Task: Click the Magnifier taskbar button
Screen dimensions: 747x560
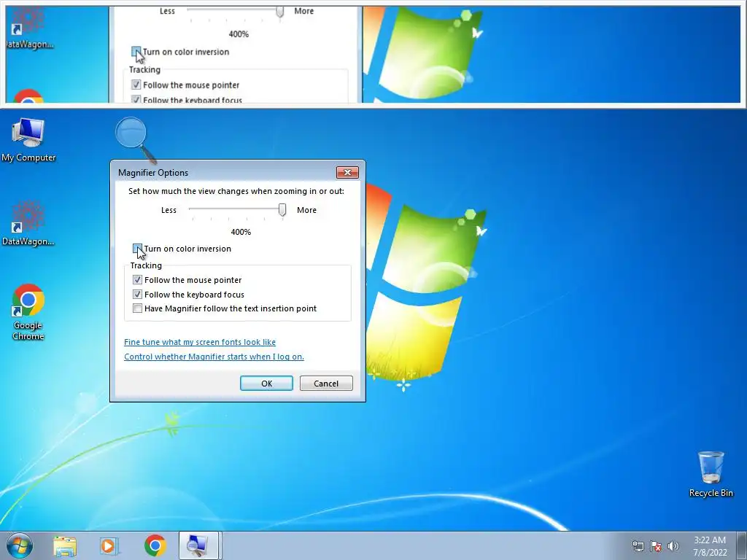Action: (x=198, y=545)
